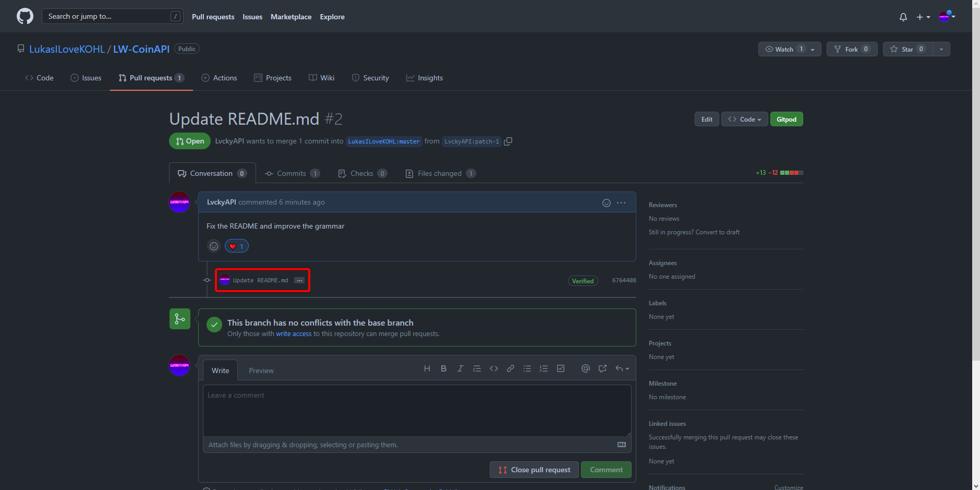Switch to the Preview tab
This screenshot has width=980, height=490.
coord(261,371)
